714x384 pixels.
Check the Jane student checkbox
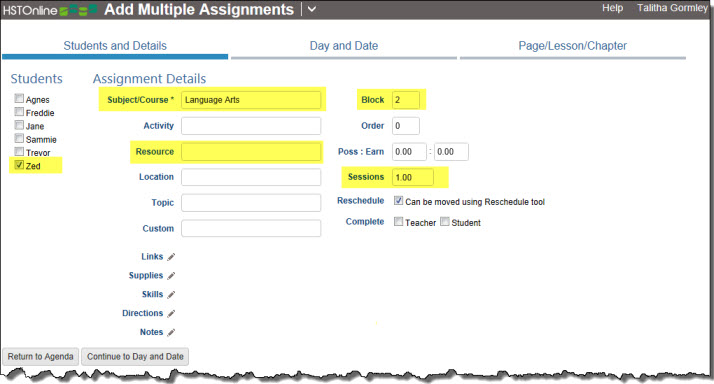click(19, 125)
